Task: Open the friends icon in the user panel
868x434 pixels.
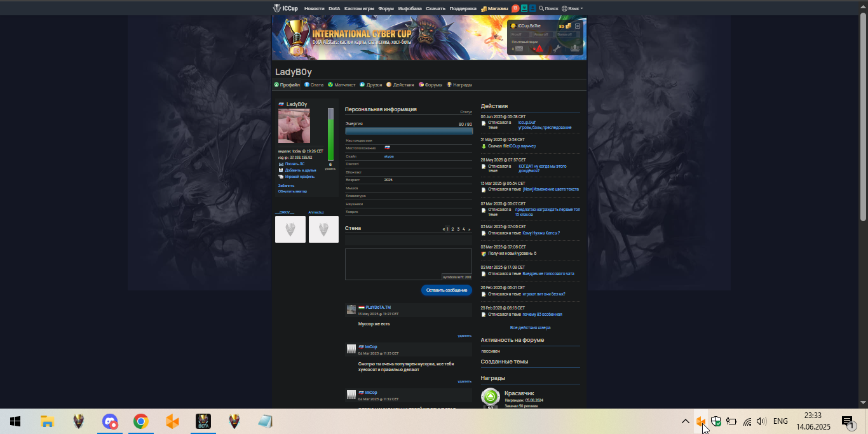Action: tap(575, 48)
